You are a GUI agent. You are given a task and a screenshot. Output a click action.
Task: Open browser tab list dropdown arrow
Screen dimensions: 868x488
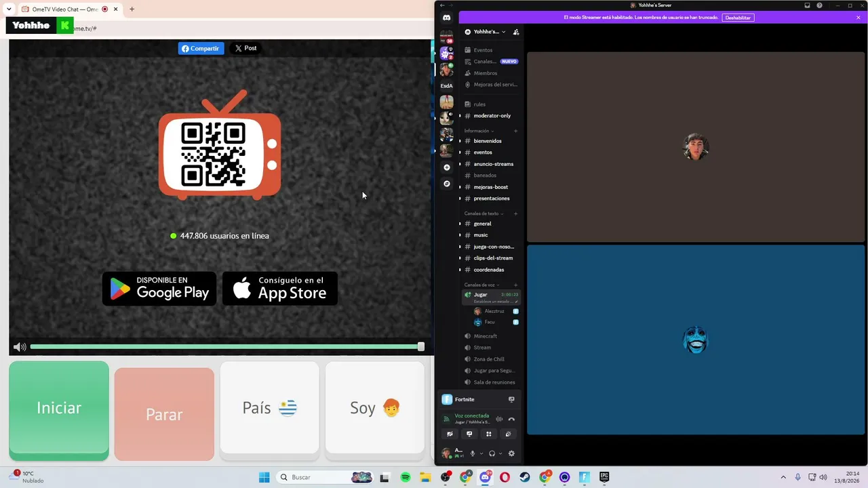[9, 9]
